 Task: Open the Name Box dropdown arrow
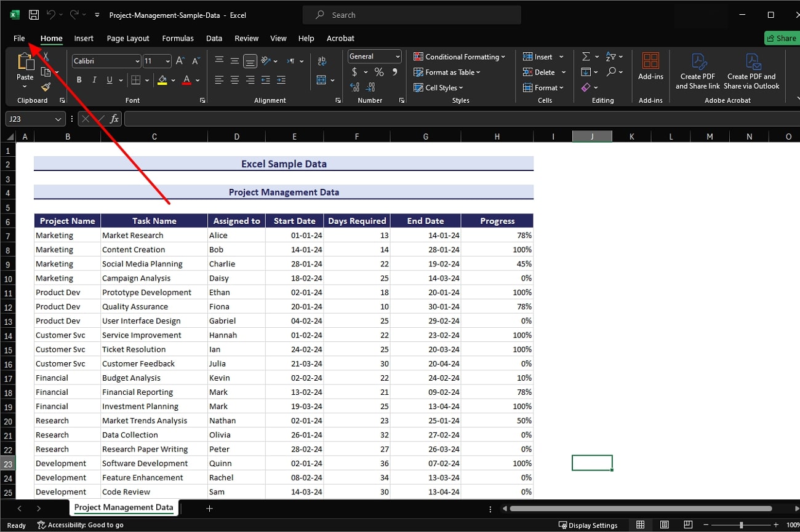coord(58,119)
